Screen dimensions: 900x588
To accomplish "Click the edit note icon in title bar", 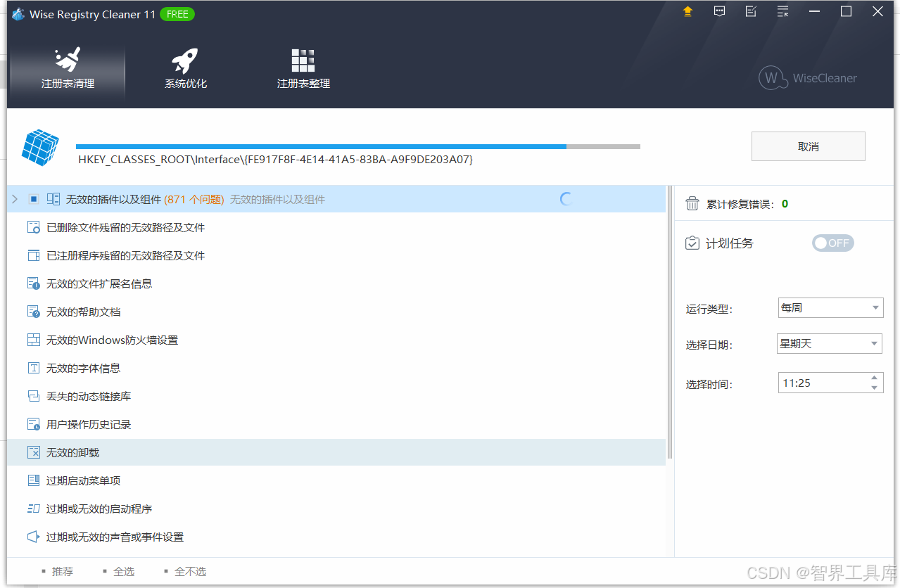I will pos(751,11).
